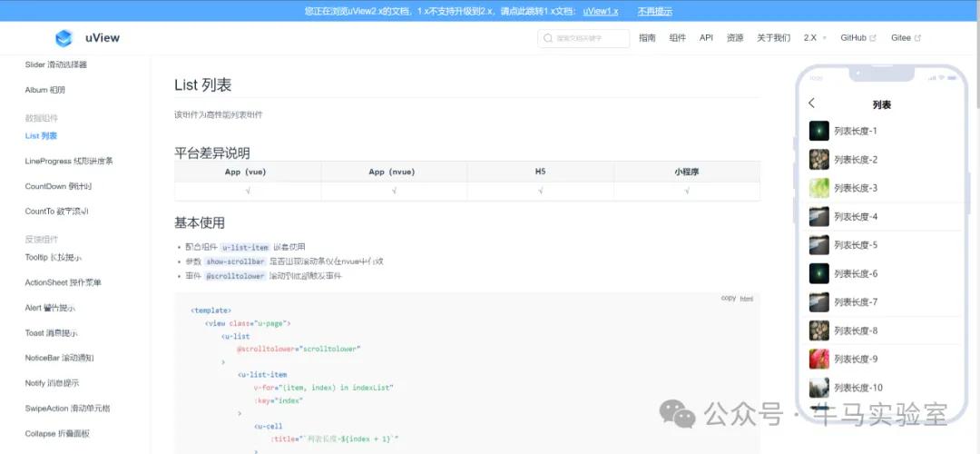Click the App (vue) table header
The height and width of the screenshot is (454, 980).
(248, 172)
